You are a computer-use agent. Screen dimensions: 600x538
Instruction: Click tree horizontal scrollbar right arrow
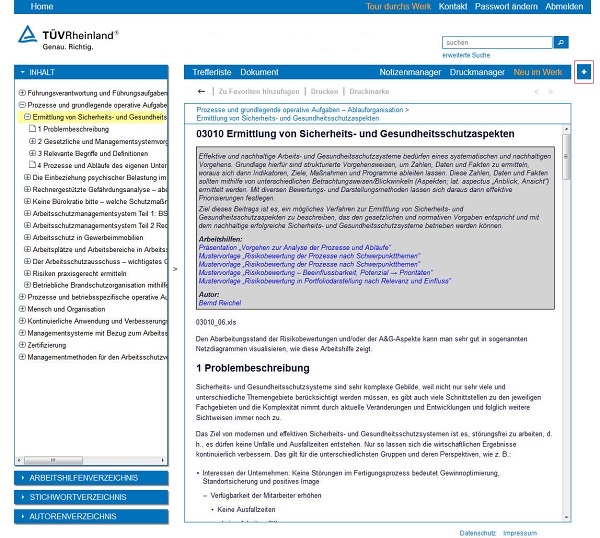pyautogui.click(x=163, y=460)
